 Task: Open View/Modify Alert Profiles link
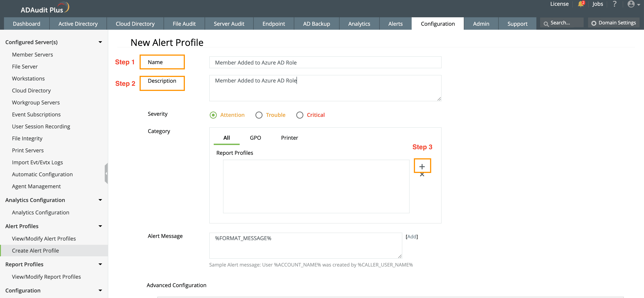pyautogui.click(x=44, y=238)
